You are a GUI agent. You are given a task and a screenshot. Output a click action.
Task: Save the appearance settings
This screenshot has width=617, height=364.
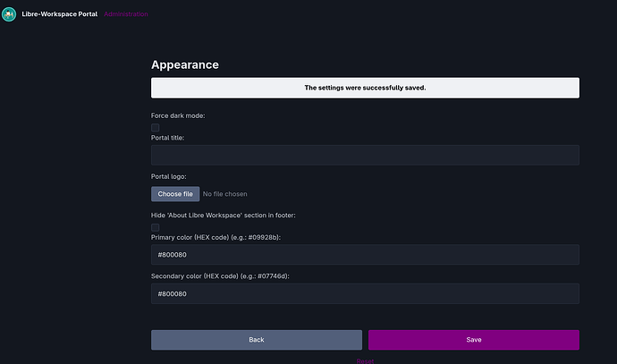pyautogui.click(x=473, y=340)
